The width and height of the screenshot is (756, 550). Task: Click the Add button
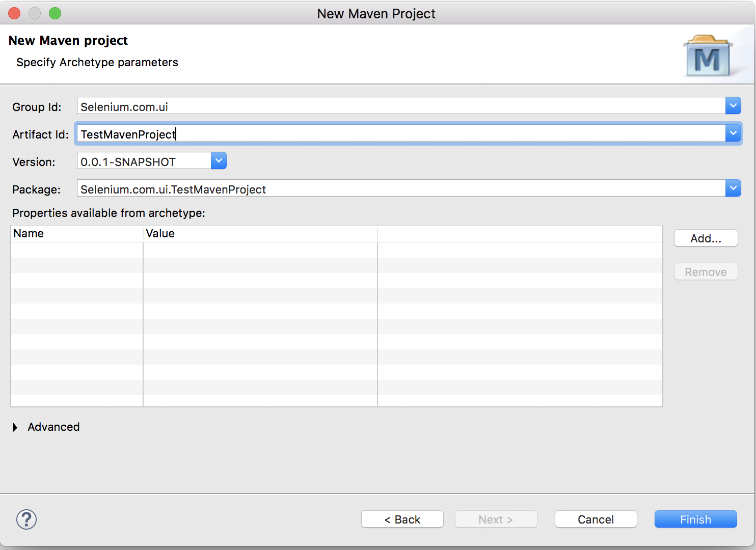tap(706, 238)
